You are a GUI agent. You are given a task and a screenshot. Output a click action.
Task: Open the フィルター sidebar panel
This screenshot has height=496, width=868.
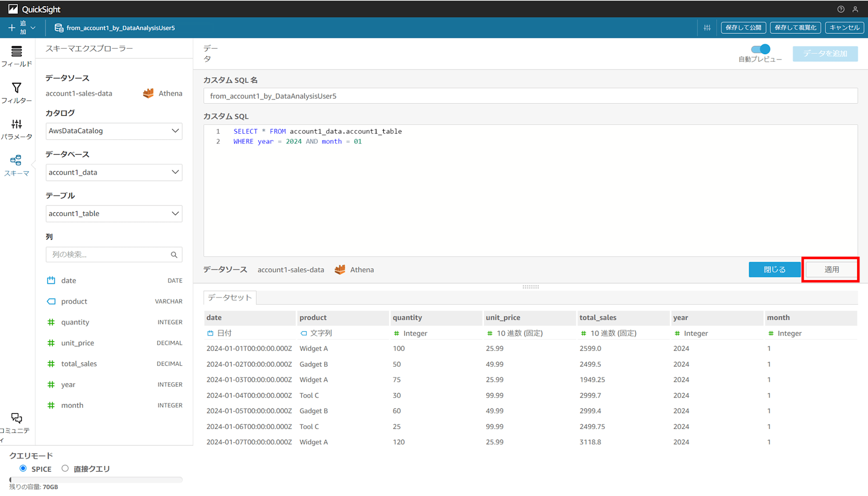click(16, 93)
